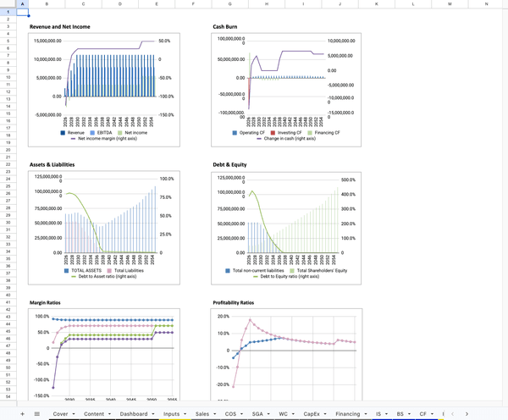Screen dimensions: 508x420
Task: Click the Revenue legend color swatch
Action: click(x=63, y=133)
